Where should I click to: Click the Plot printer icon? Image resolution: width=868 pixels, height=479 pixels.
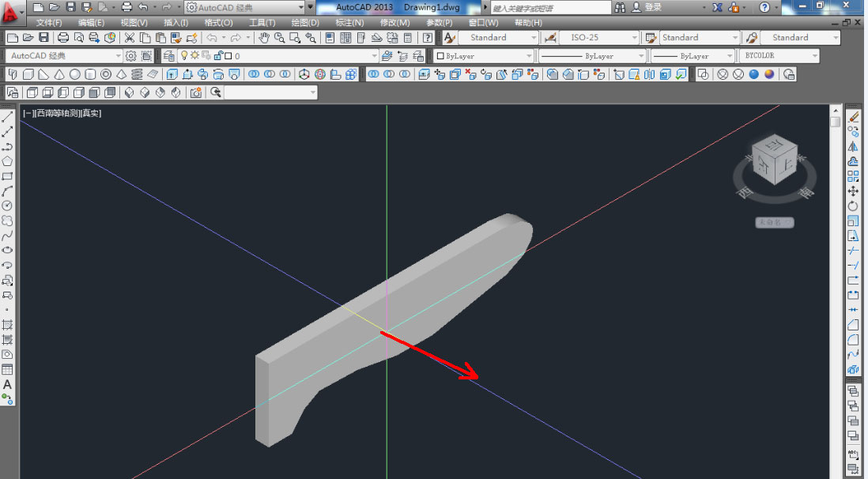pos(62,38)
